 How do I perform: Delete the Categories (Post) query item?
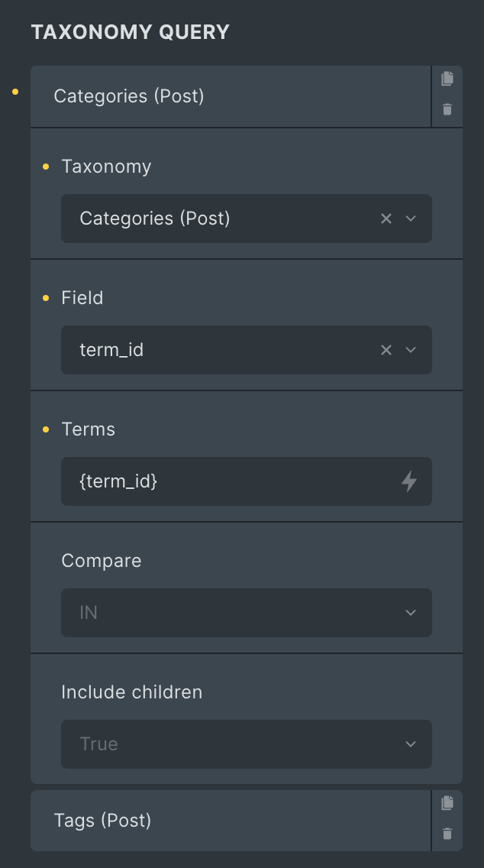click(447, 109)
